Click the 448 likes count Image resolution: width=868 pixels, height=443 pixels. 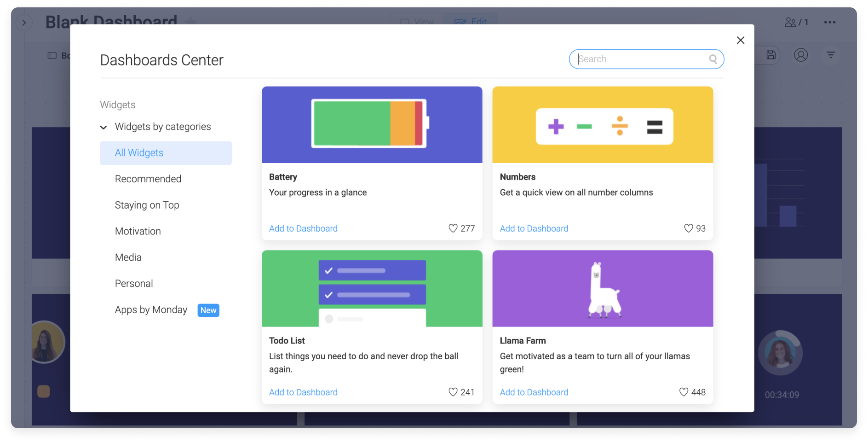698,392
